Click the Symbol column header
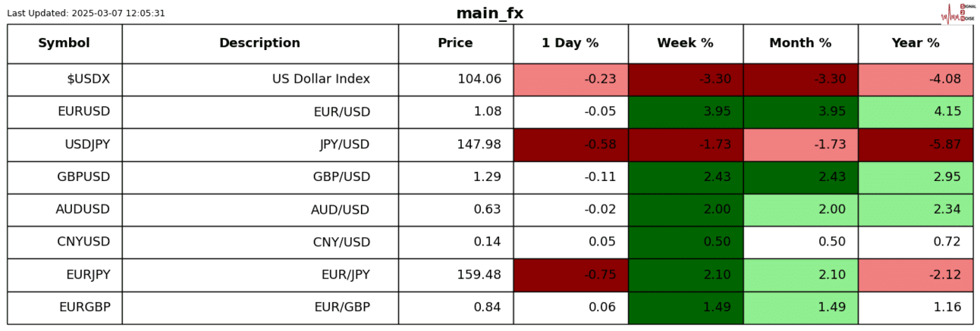 coord(64,43)
